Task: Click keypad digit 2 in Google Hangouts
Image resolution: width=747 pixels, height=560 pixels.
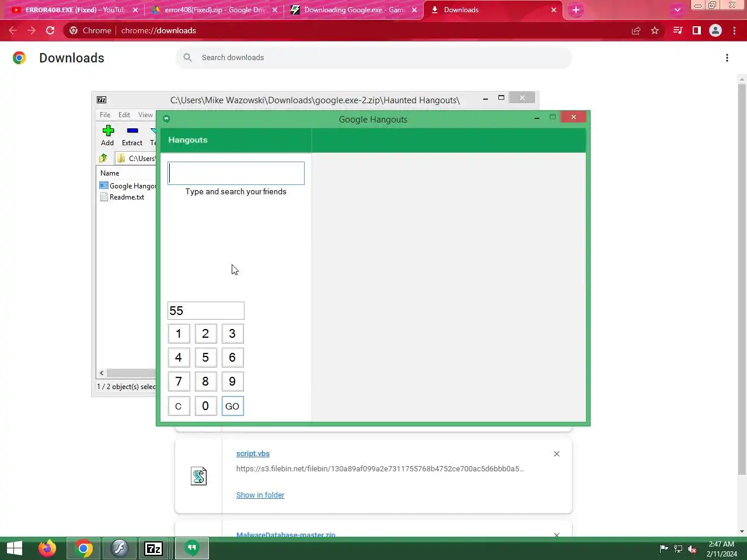Action: point(205,334)
